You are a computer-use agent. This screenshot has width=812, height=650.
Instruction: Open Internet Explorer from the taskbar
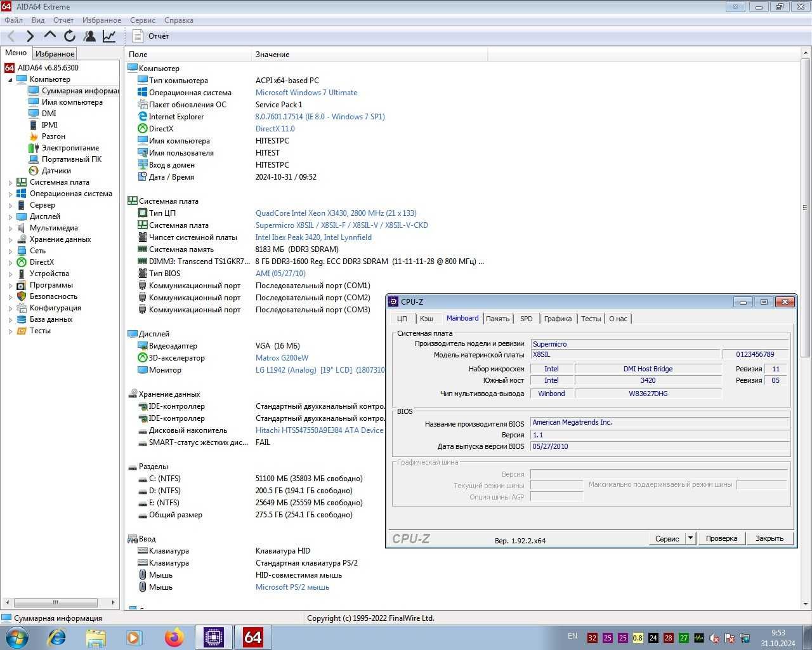pos(57,637)
